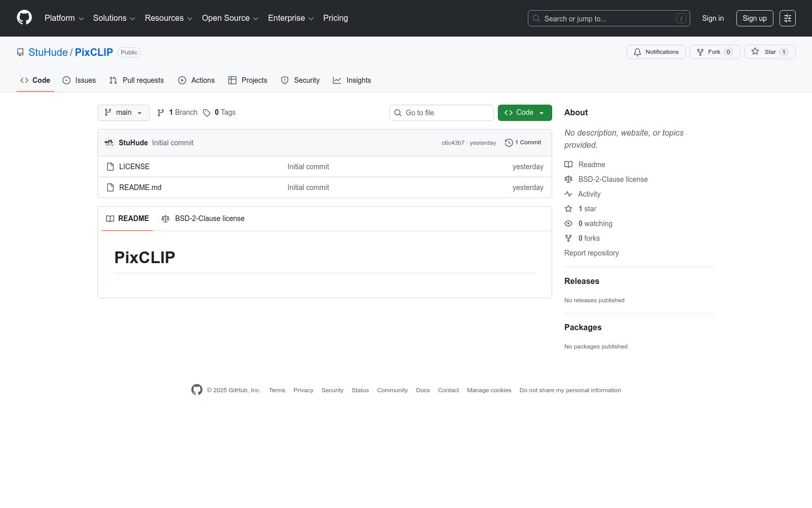Image resolution: width=812 pixels, height=508 pixels.
Task: Open the Security footer link
Action: pos(332,390)
